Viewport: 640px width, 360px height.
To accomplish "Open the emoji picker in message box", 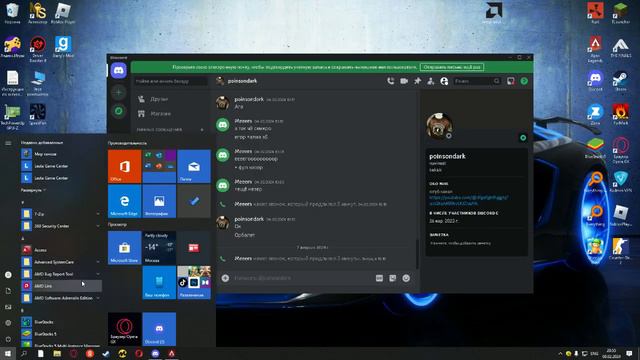I will point(406,278).
